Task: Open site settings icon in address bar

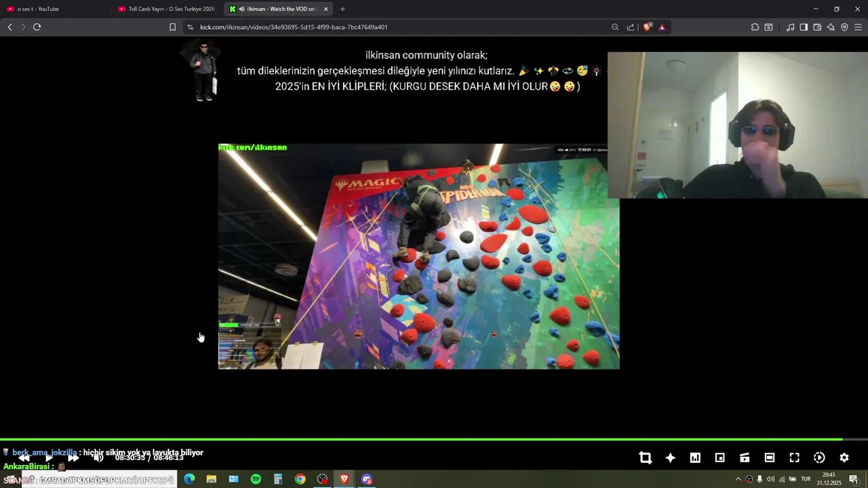Action: 190,27
